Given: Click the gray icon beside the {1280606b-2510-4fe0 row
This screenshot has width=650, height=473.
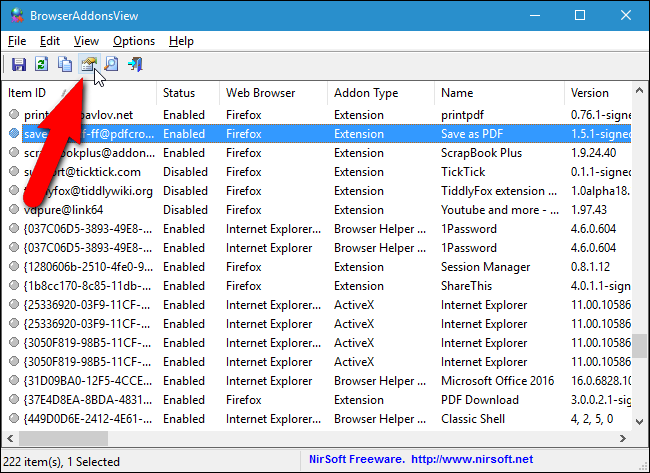Looking at the screenshot, I should click(14, 267).
